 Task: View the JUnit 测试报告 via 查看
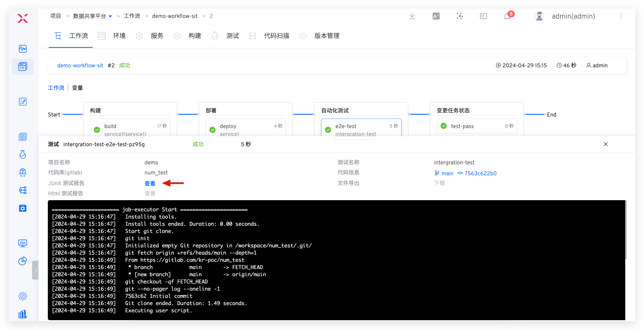pos(150,183)
